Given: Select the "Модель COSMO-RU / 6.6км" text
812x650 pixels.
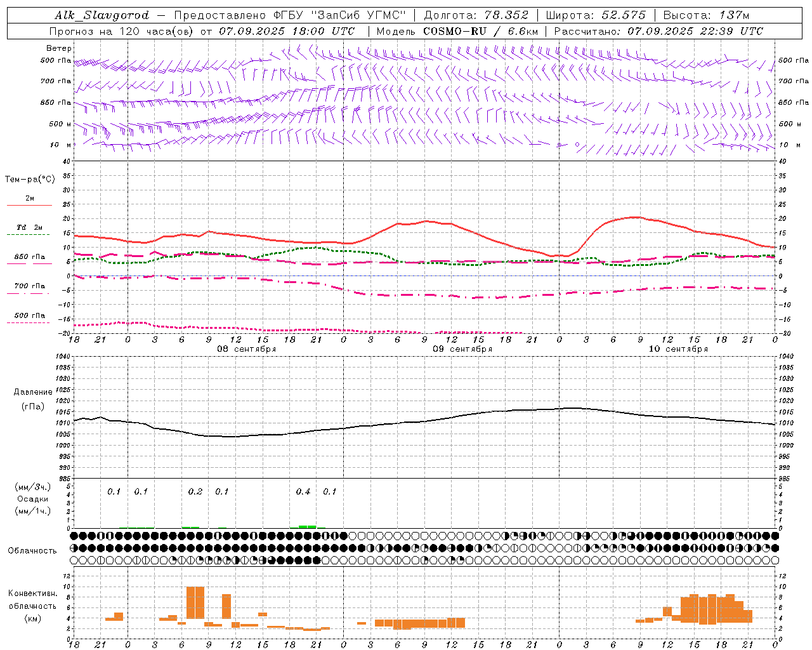Looking at the screenshot, I should pos(457,31).
